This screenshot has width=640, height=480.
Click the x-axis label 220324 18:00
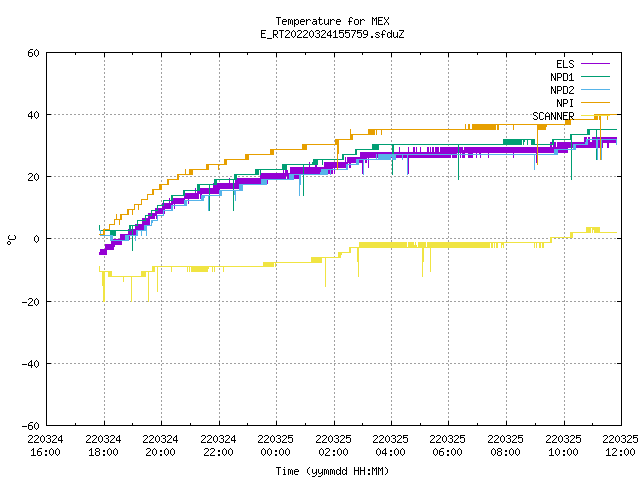103,446
